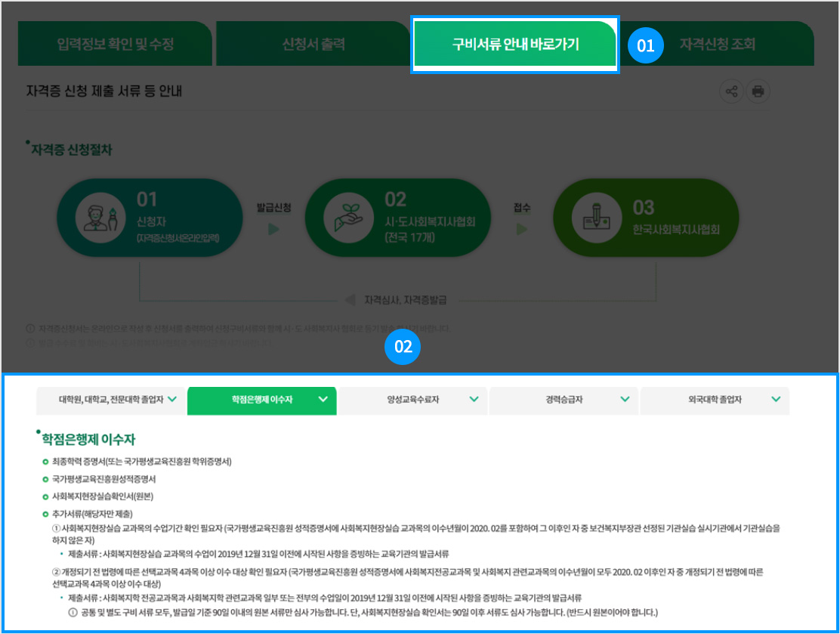This screenshot has width=840, height=634.
Task: Click the share icon
Action: click(731, 92)
